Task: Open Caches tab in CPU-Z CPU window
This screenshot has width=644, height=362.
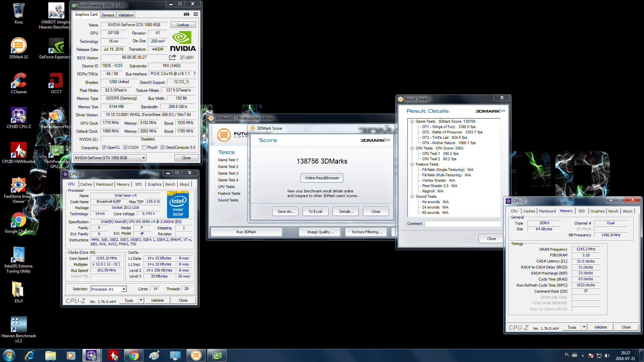Action: point(86,184)
